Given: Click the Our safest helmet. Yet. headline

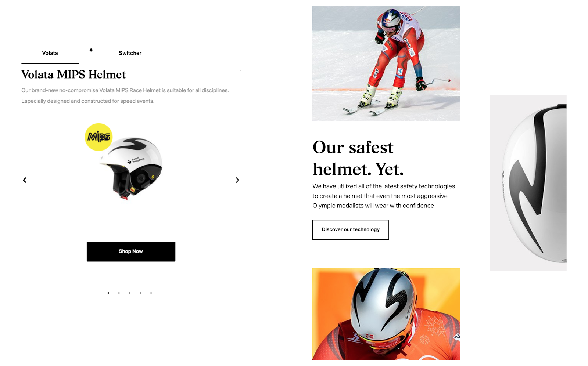Looking at the screenshot, I should click(358, 158).
